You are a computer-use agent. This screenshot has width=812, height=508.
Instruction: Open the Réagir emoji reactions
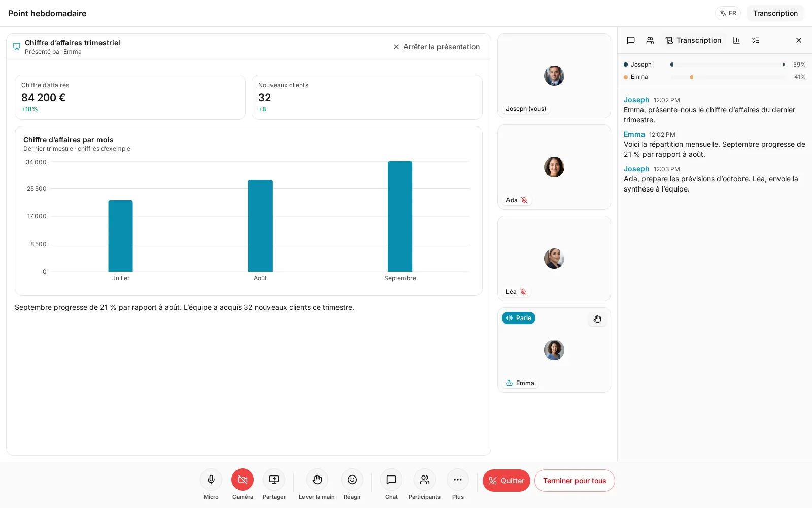[x=352, y=480]
